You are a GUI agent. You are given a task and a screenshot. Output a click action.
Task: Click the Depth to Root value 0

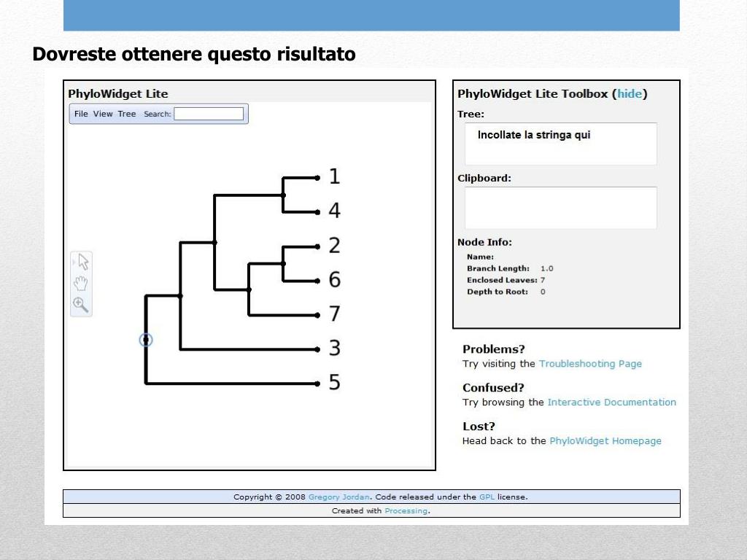point(543,292)
